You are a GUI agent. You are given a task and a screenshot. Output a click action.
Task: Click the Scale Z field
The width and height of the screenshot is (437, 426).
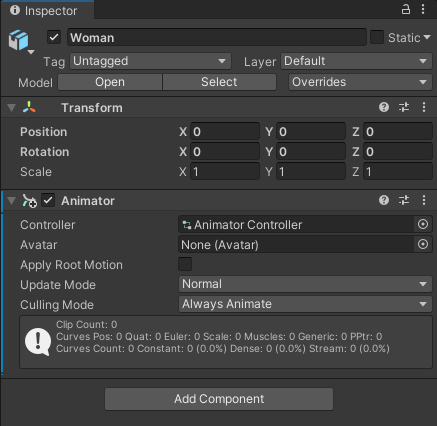pos(398,171)
